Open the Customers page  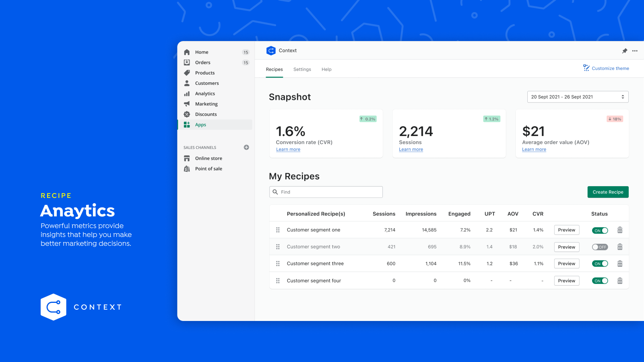207,83
